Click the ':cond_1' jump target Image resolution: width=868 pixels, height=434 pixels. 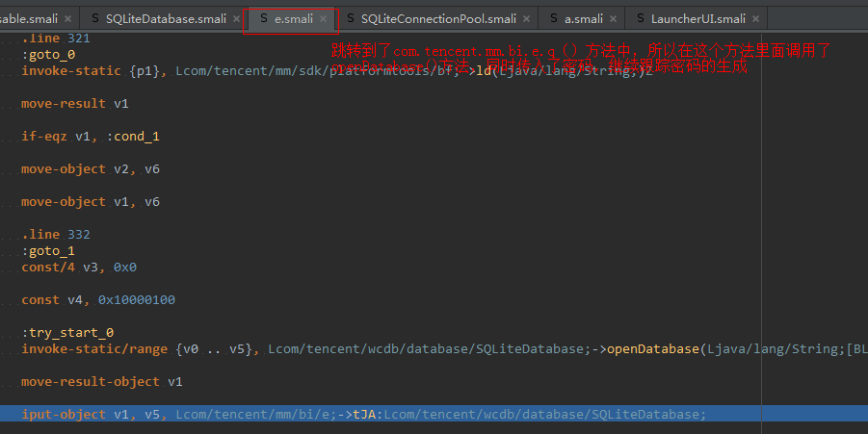point(133,136)
